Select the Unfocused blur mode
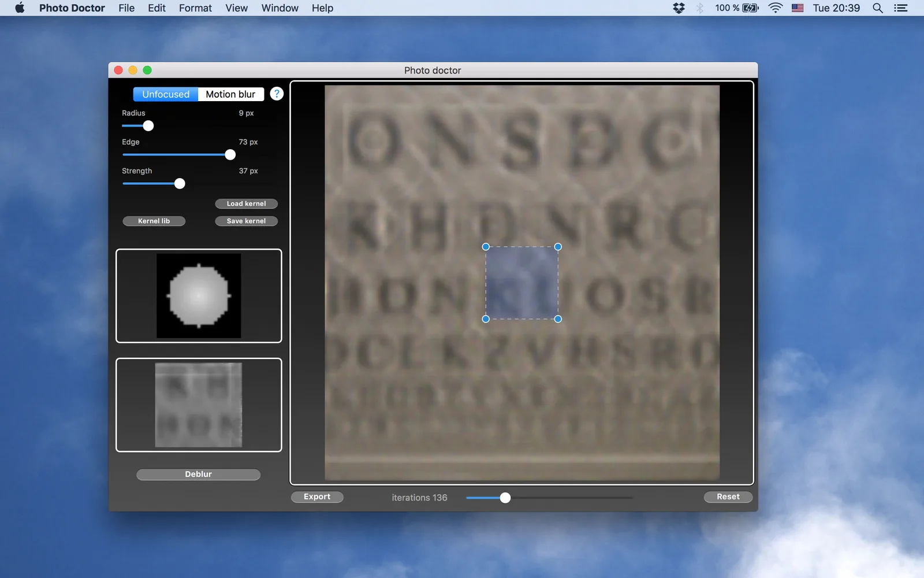 [166, 94]
